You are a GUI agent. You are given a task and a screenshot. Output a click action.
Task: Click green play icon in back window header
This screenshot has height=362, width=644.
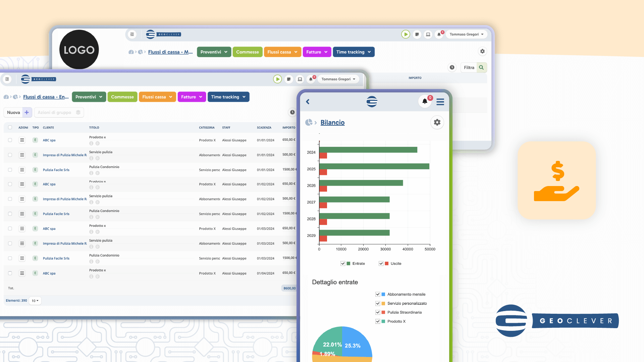[406, 34]
